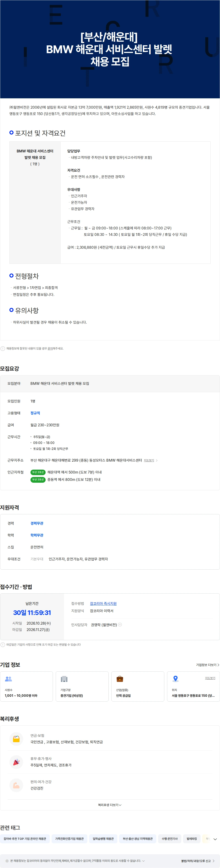This screenshot has height=868, width=220.
Task: Click 서류전형 > 1차면접 > 최종합격 text
Action: point(35,287)
